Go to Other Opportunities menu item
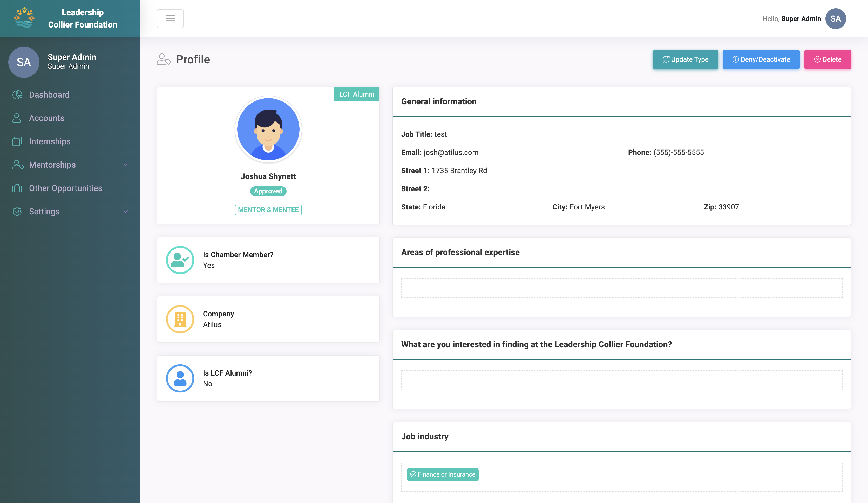Viewport: 868px width, 503px height. click(x=65, y=188)
